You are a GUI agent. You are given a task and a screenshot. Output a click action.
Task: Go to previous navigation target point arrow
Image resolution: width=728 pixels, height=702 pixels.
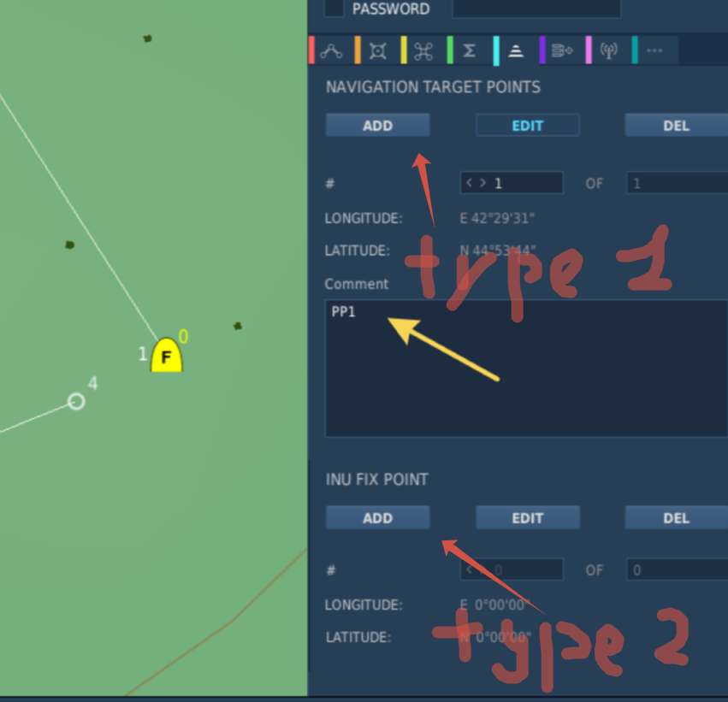point(469,183)
